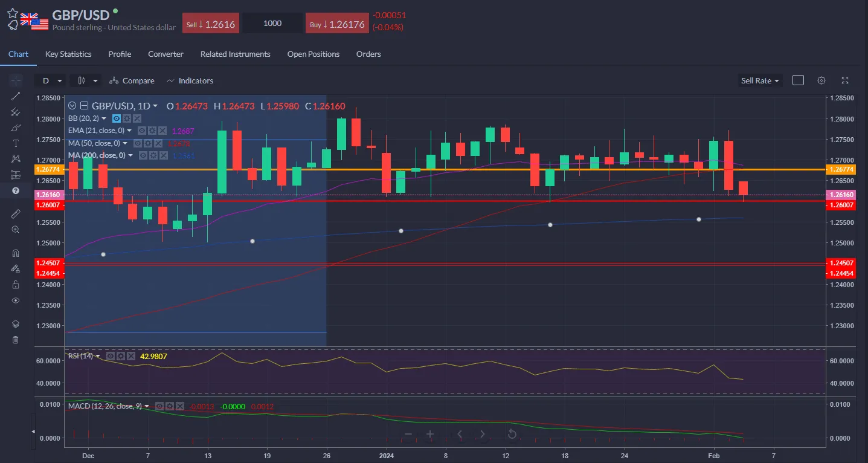Select the text annotation tool
This screenshot has height=463, width=868.
coord(16,143)
